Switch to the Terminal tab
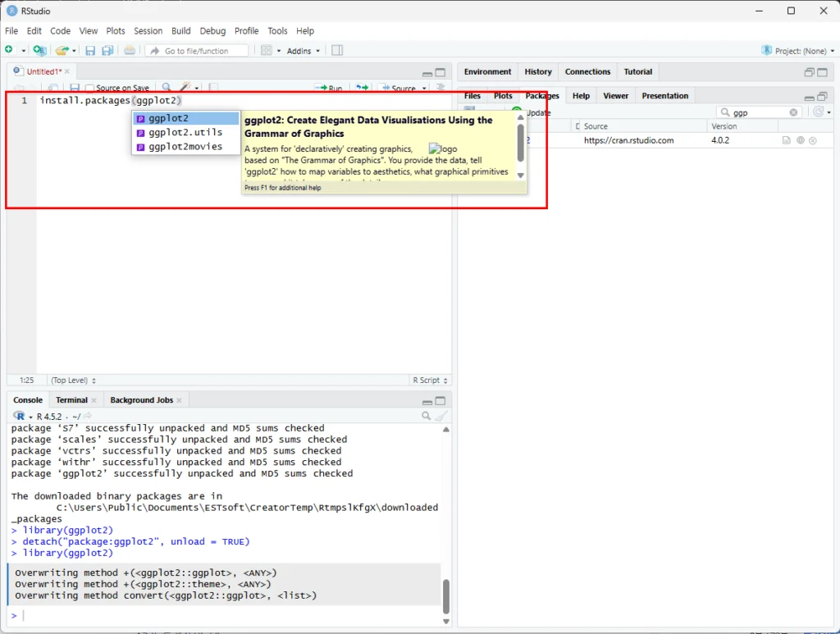The image size is (840, 634). [71, 400]
